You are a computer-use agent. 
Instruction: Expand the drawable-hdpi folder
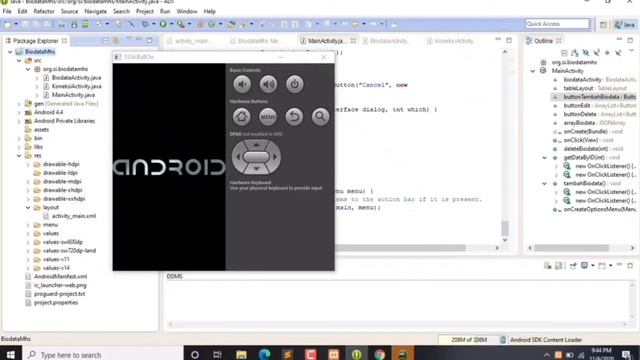tap(28, 164)
